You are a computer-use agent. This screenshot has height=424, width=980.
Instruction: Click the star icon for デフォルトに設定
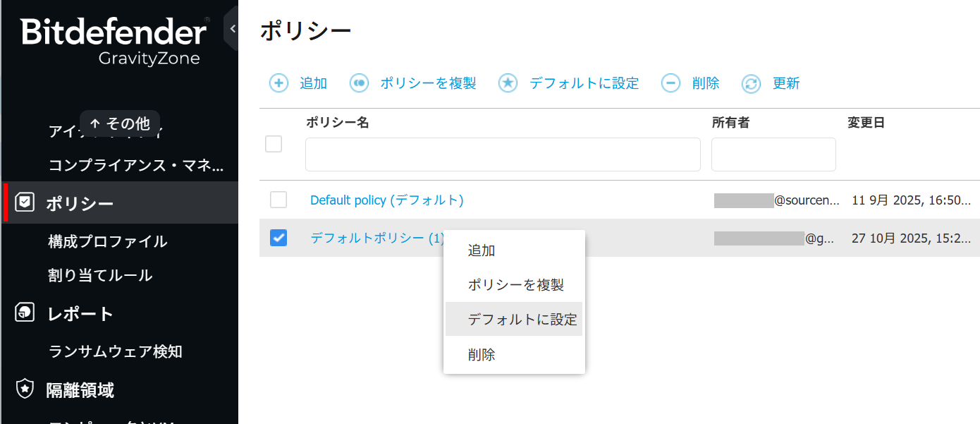point(508,83)
